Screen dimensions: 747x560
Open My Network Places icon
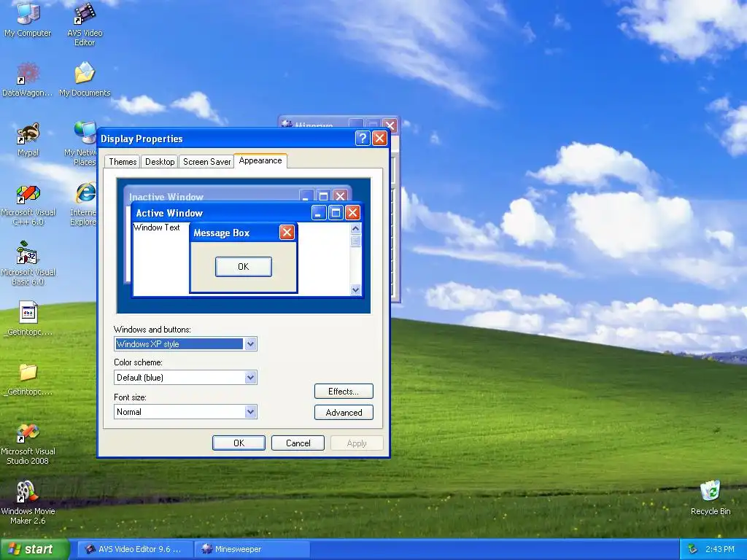[81, 143]
